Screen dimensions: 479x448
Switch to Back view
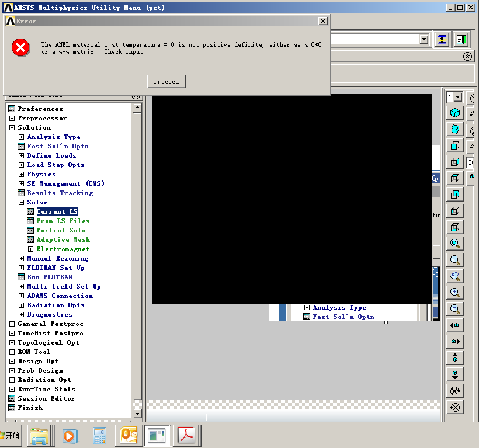pos(455,195)
